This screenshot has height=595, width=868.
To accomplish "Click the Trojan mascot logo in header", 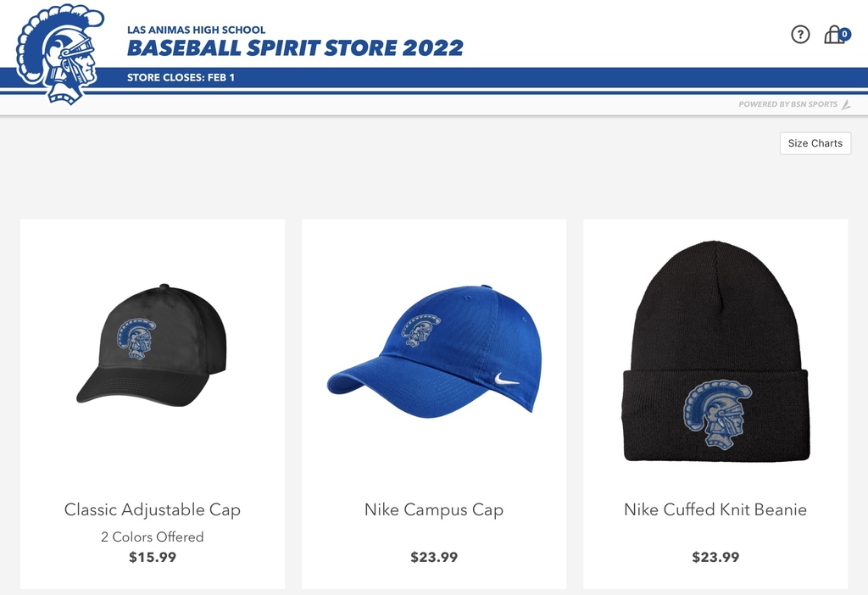I will pos(59,54).
